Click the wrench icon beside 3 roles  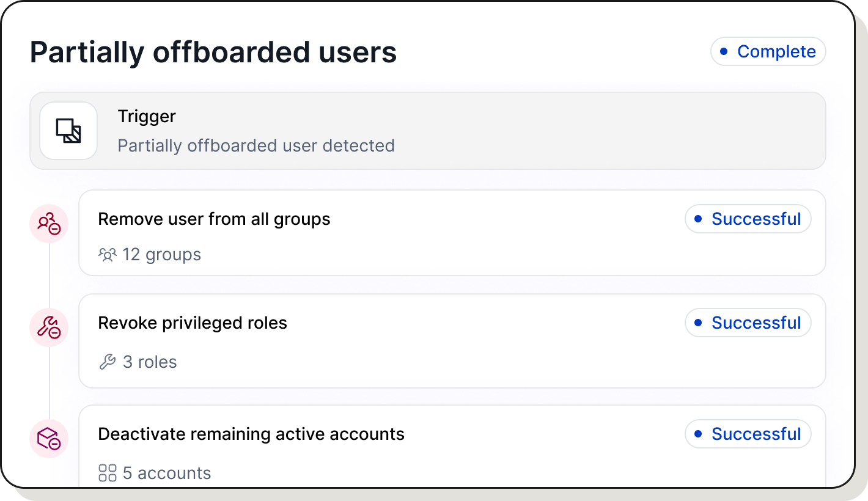click(x=108, y=362)
